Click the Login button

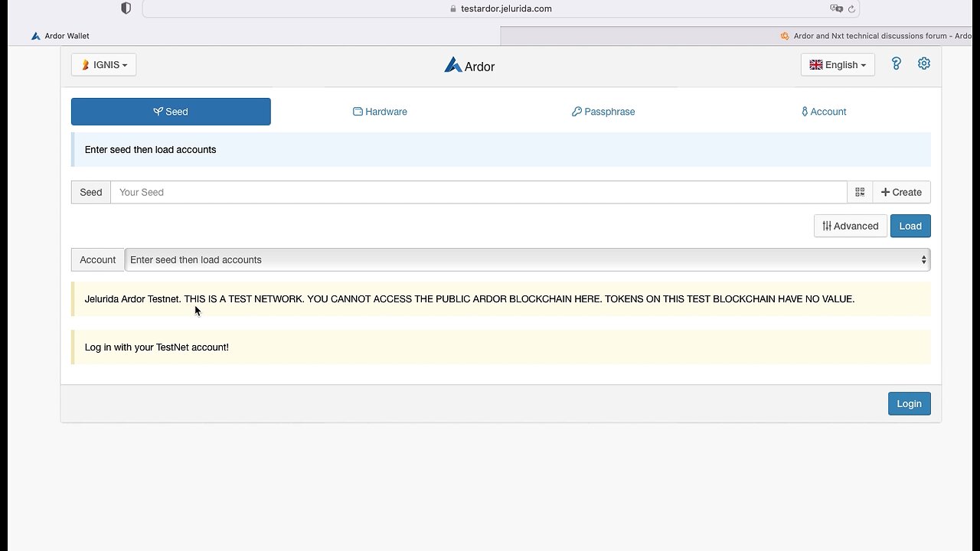tap(909, 403)
